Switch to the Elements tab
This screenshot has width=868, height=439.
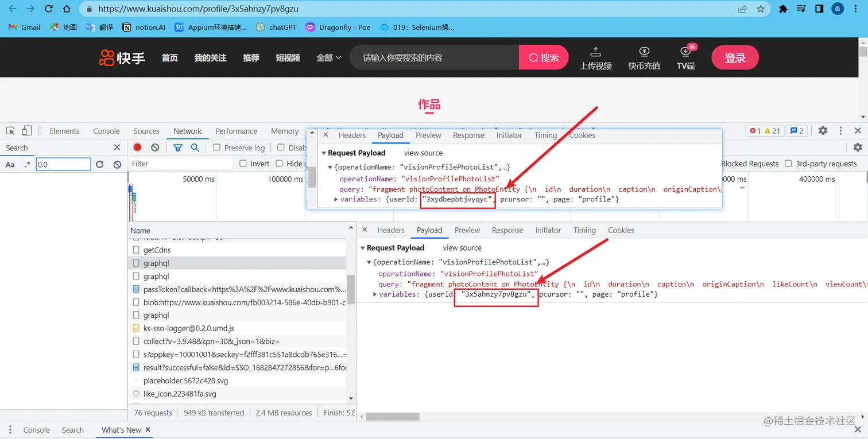(x=64, y=131)
